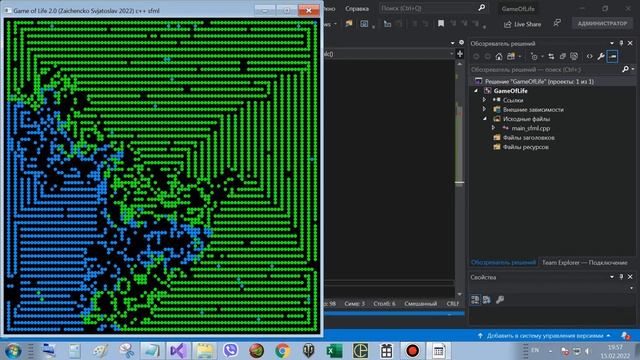Click the bookmark icon in the toolbar
Image resolution: width=640 pixels, height=360 pixels.
coord(441,24)
